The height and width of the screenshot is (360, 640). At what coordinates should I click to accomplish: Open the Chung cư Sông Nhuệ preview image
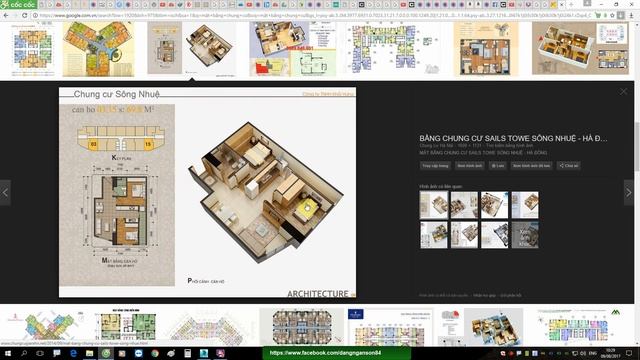207,192
